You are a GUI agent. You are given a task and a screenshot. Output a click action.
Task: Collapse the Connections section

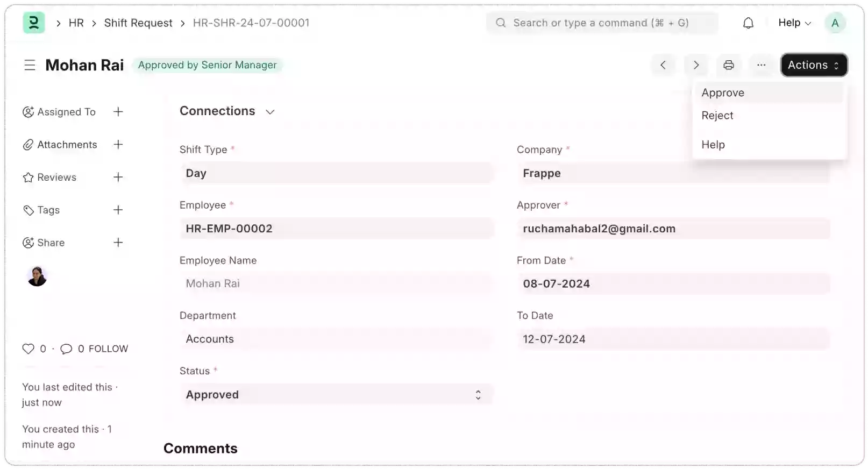[271, 111]
